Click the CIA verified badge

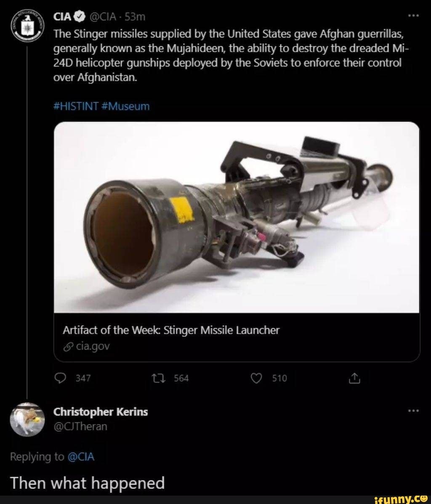pyautogui.click(x=79, y=18)
